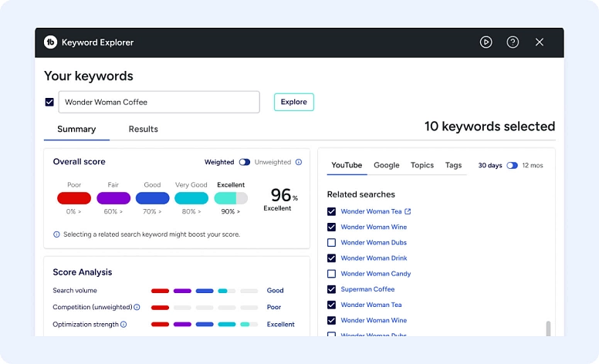This screenshot has width=599, height=364.
Task: Click info icon beside Competition (unweighted)
Action: [137, 307]
